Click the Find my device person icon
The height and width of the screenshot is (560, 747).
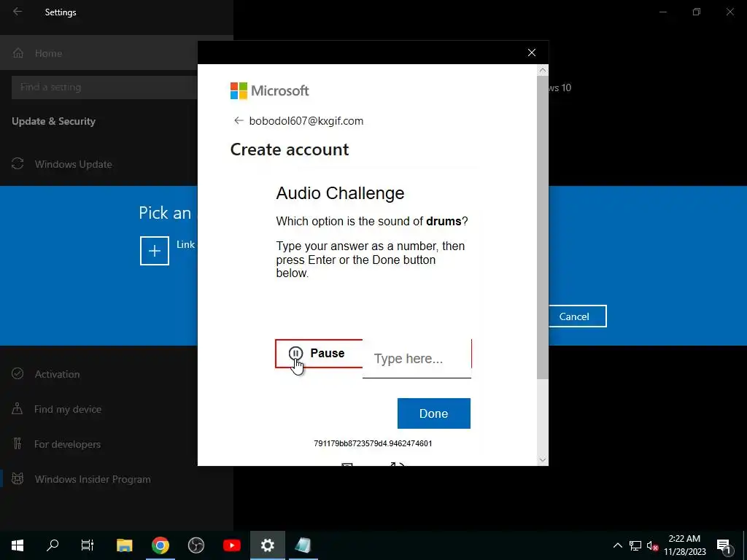click(x=18, y=408)
